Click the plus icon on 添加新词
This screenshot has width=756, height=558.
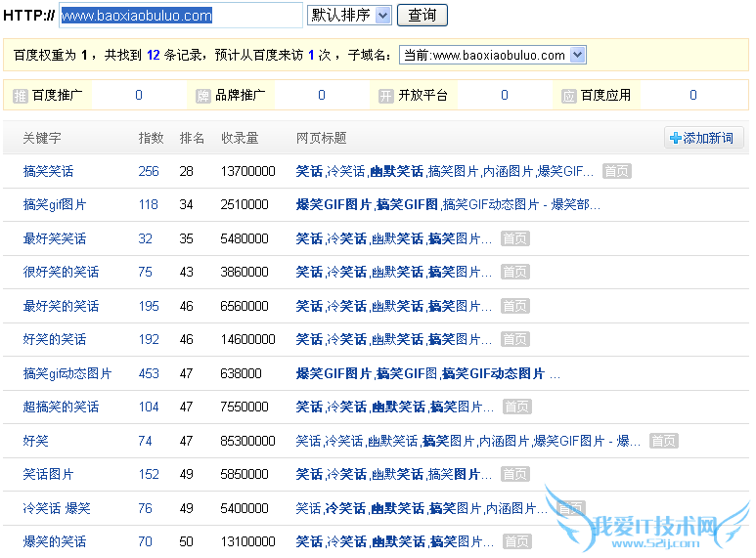(x=676, y=139)
